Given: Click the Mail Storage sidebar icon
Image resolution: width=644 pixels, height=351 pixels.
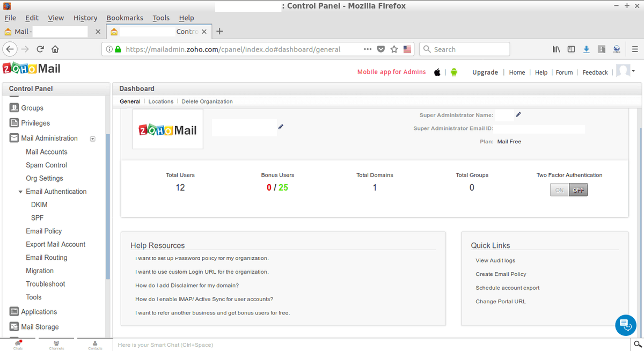Looking at the screenshot, I should 14,327.
